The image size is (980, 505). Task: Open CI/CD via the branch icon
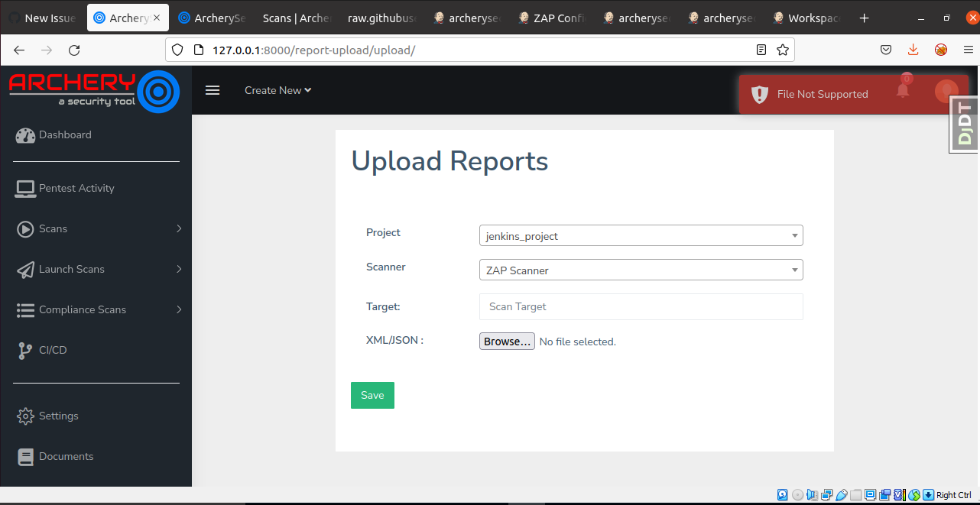point(25,350)
